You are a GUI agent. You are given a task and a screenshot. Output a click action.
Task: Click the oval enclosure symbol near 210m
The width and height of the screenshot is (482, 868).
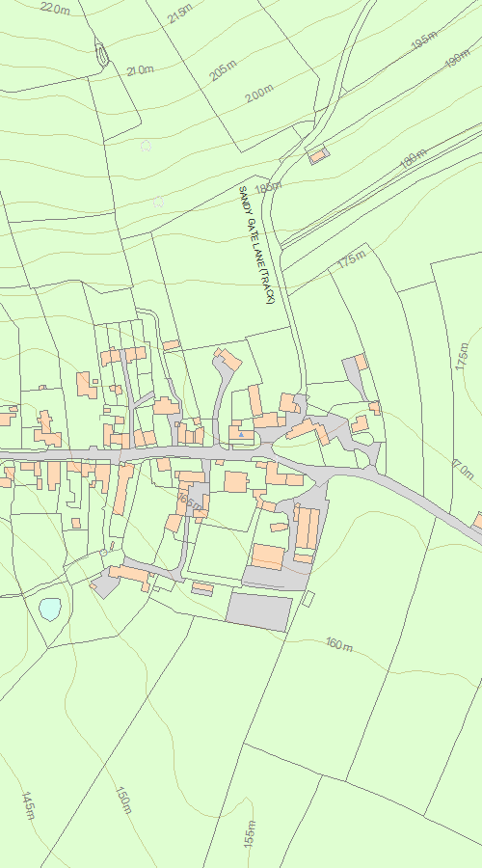[x=102, y=55]
